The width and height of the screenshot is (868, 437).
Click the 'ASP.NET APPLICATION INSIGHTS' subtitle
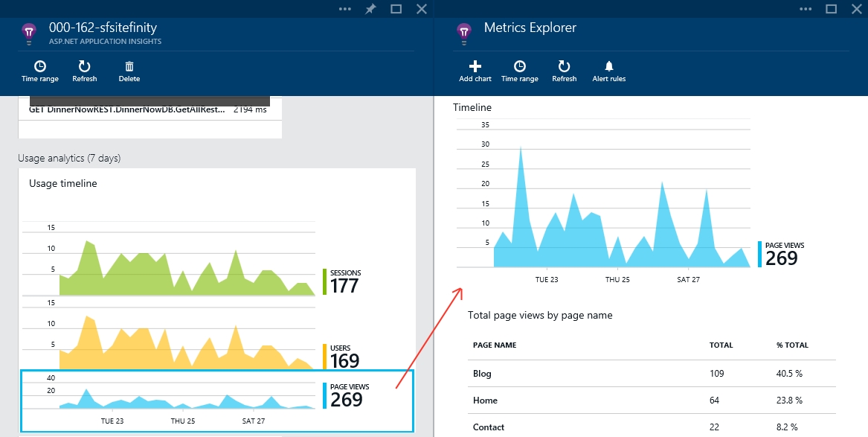[x=105, y=42]
